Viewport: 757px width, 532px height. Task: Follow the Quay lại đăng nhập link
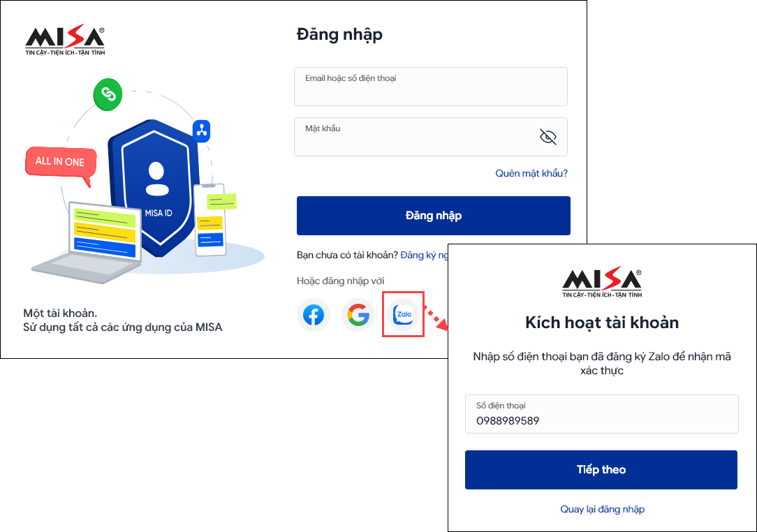coord(602,509)
